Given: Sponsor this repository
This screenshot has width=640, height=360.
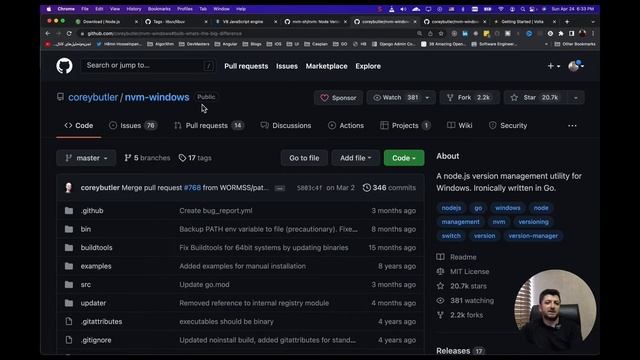Looking at the screenshot, I should (x=338, y=98).
